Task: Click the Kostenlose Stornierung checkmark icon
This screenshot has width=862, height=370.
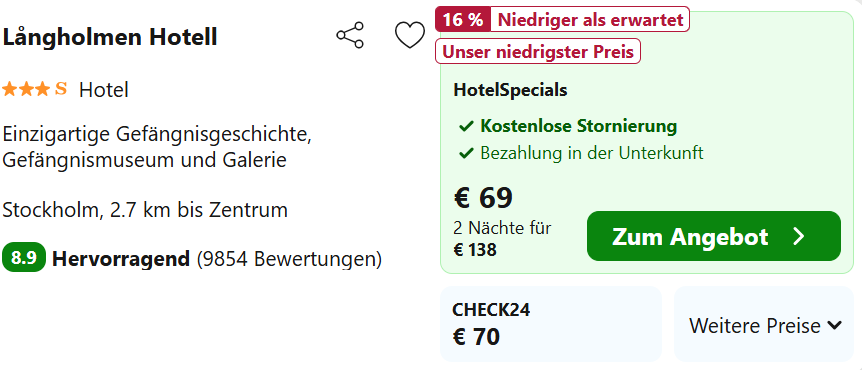Action: click(466, 127)
